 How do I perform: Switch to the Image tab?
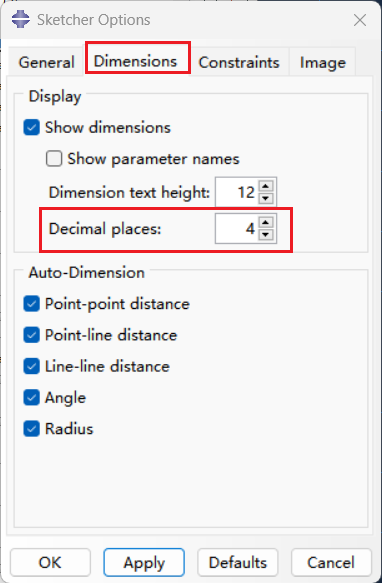point(322,62)
